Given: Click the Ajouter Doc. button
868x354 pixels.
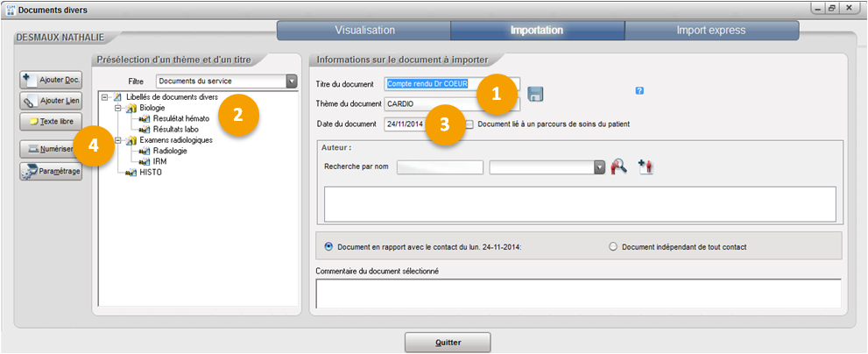Looking at the screenshot, I should coord(51,80).
